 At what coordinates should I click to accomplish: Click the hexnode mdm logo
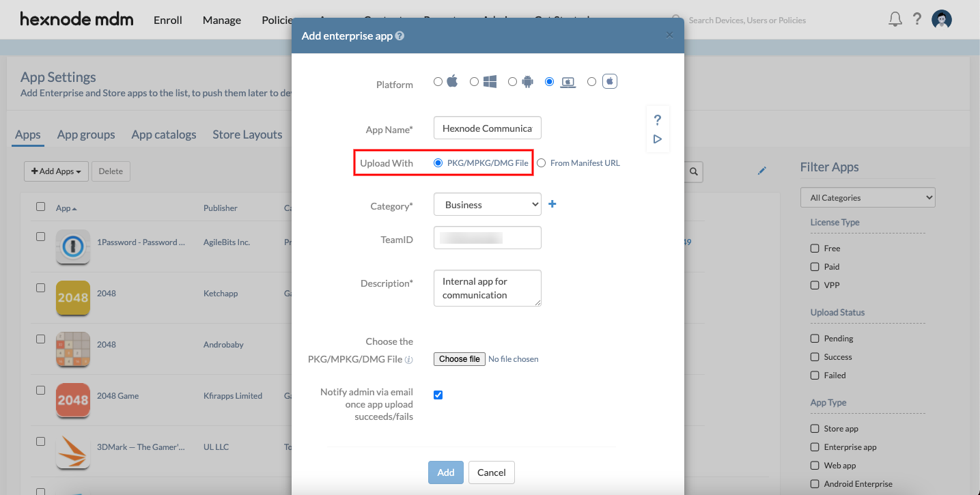pyautogui.click(x=76, y=19)
